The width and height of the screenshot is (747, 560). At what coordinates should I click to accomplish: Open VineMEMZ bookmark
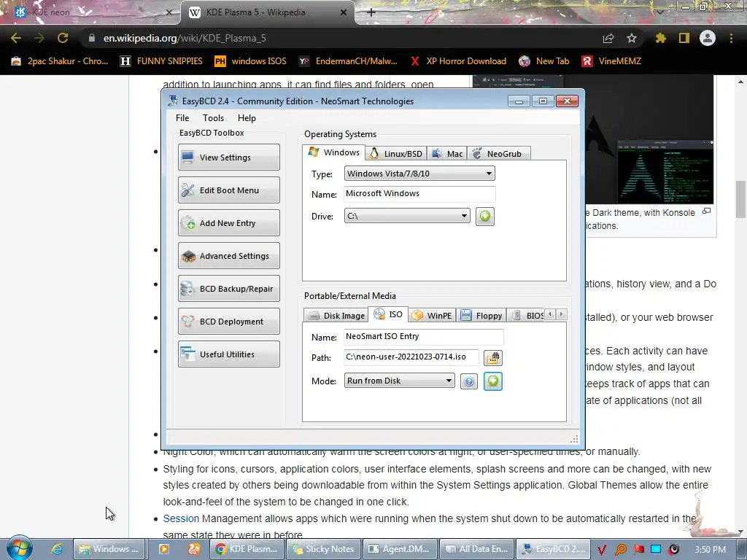click(611, 61)
